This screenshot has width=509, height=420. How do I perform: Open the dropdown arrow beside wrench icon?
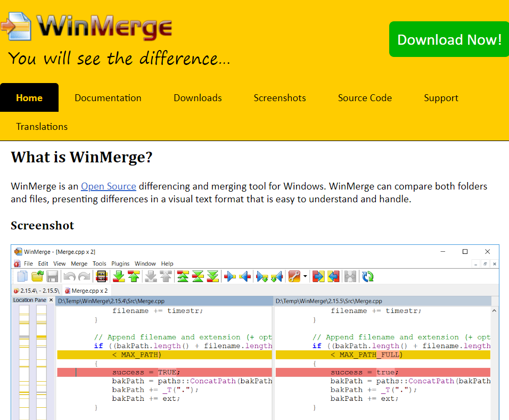click(305, 276)
